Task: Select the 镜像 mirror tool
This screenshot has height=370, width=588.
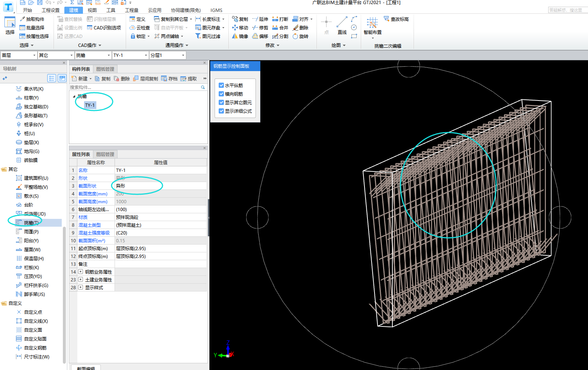Action: point(240,36)
